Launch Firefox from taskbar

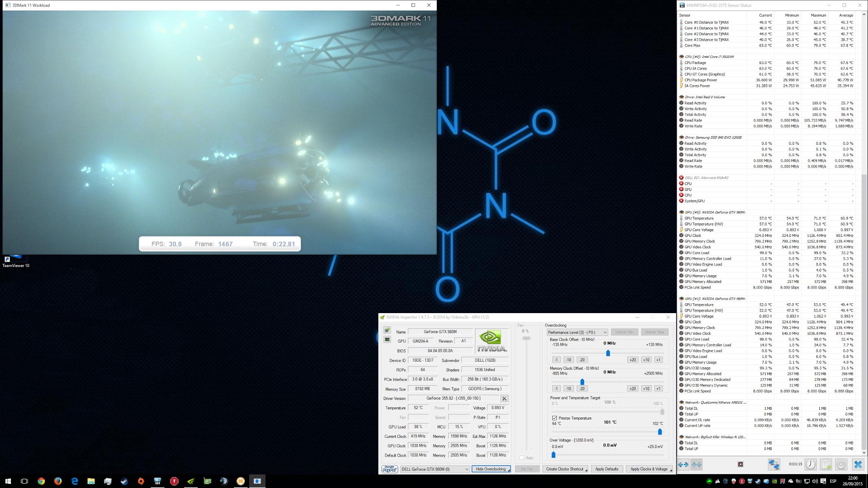[x=58, y=481]
